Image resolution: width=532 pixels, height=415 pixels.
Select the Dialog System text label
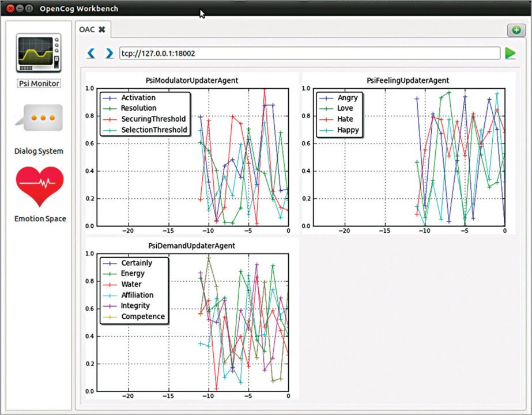tap(39, 151)
